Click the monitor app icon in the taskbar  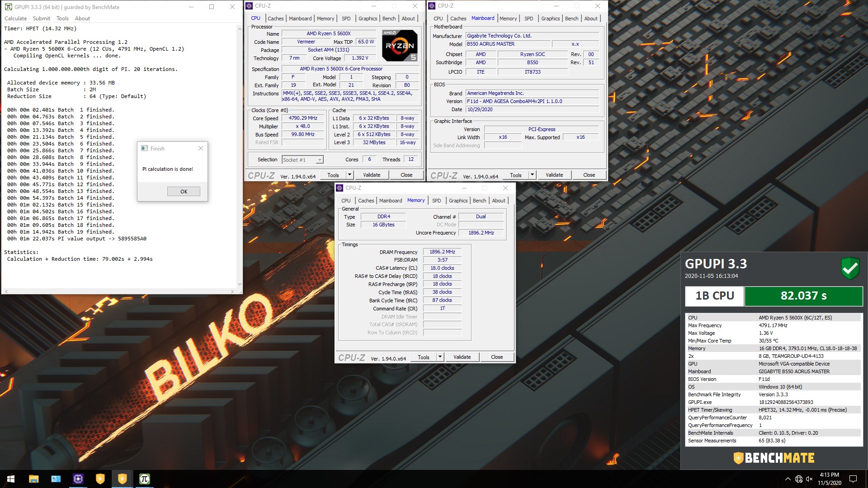[x=56, y=479]
